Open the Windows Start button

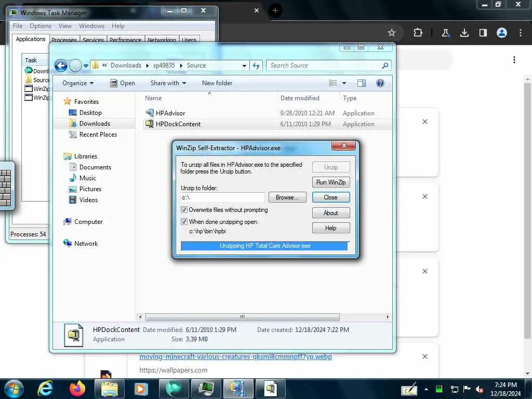14,389
